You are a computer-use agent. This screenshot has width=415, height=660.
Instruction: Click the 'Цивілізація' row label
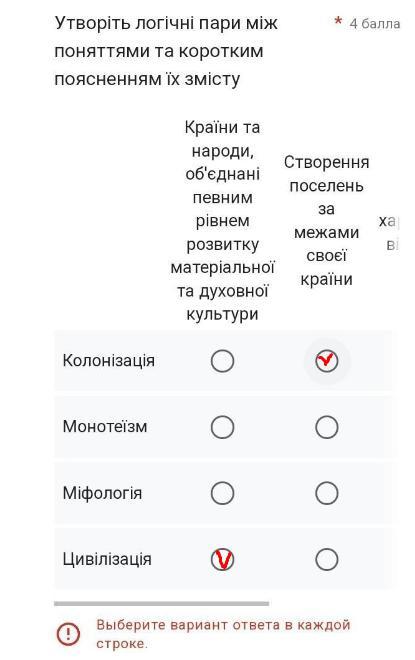click(107, 559)
